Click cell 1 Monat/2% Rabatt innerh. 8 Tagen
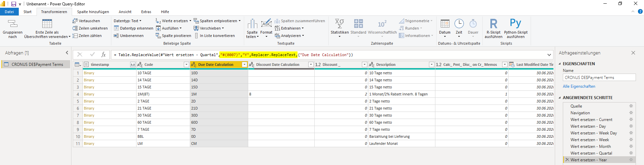 [x=401, y=94]
